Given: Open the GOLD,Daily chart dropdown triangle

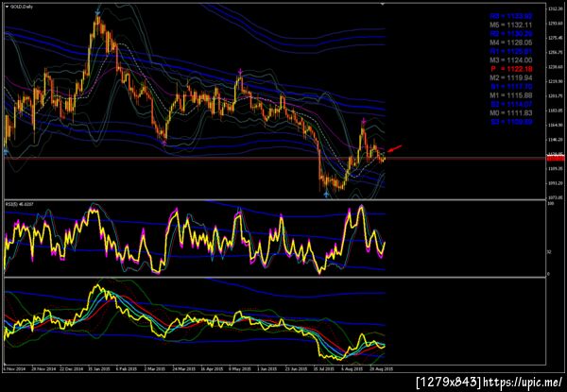Looking at the screenshot, I should (x=7, y=7).
